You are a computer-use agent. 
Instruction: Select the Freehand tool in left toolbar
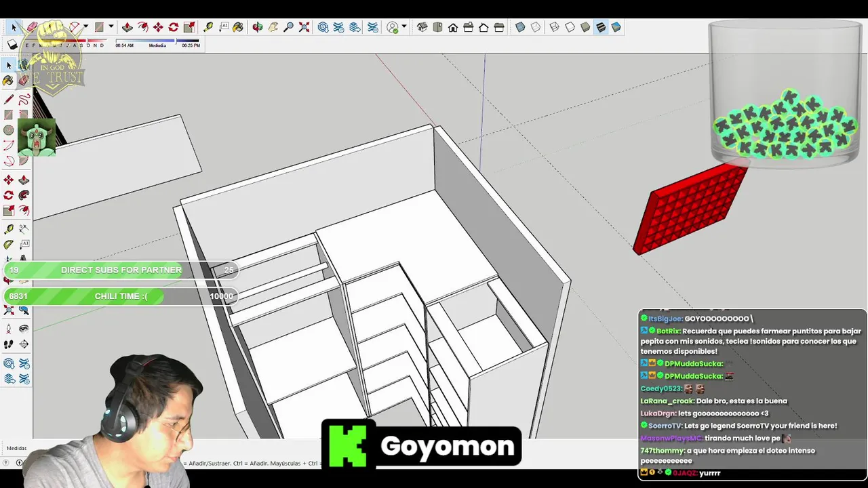point(24,100)
